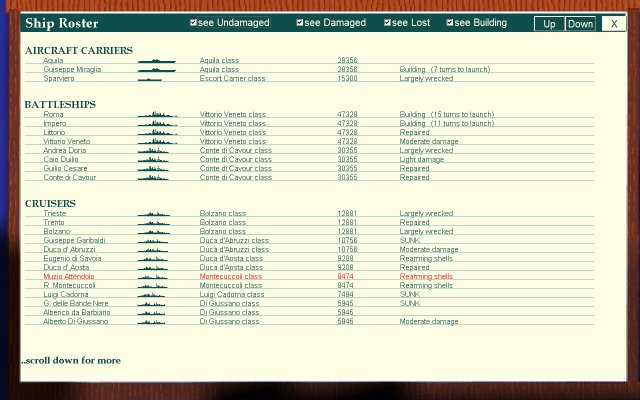This screenshot has height=400, width=640.
Task: Click the Caio Duilio ship silhouette
Action: tap(156, 160)
